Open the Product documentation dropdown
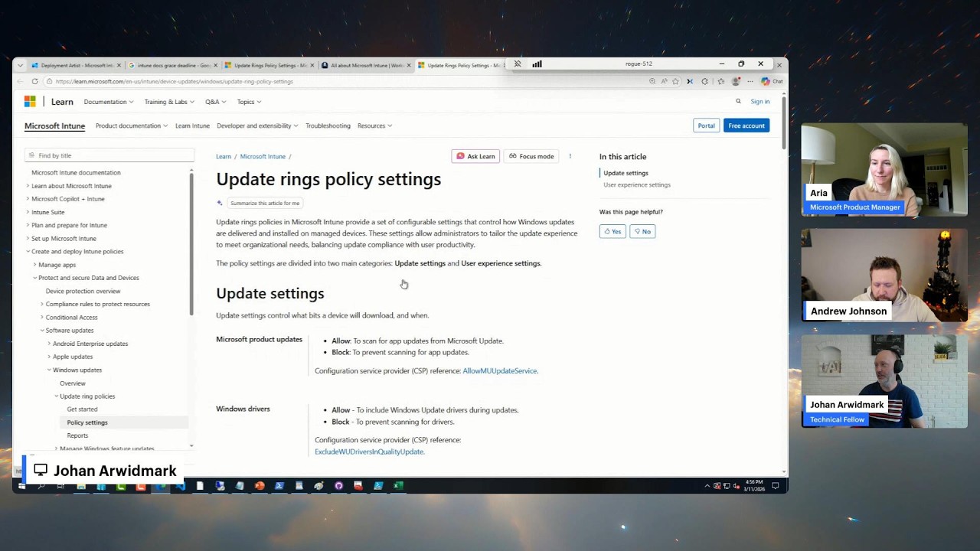This screenshot has width=980, height=551. [132, 126]
